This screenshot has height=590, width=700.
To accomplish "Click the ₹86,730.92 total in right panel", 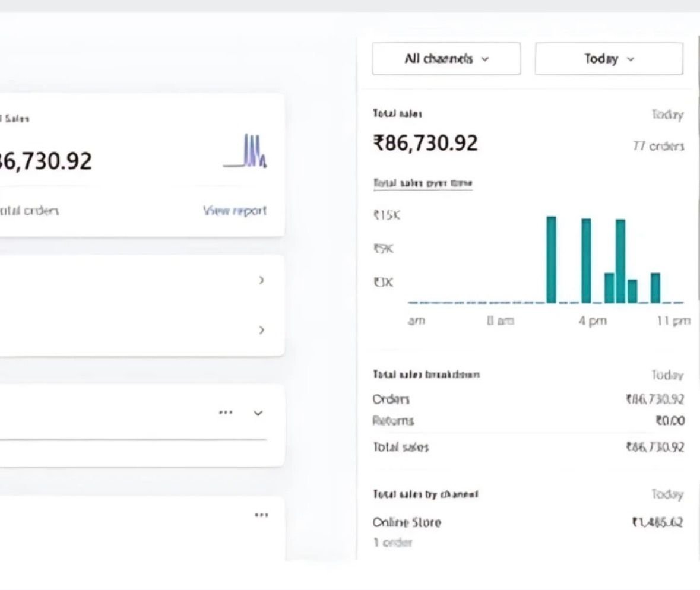I will click(x=425, y=144).
